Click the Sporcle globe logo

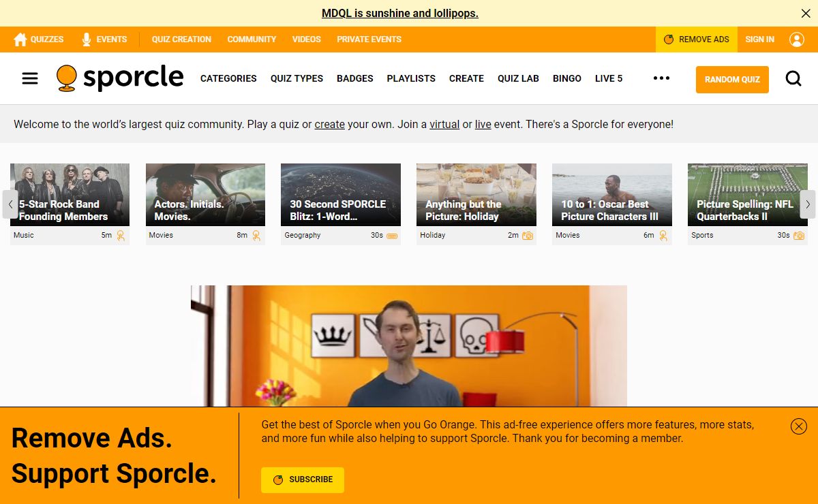120,78
